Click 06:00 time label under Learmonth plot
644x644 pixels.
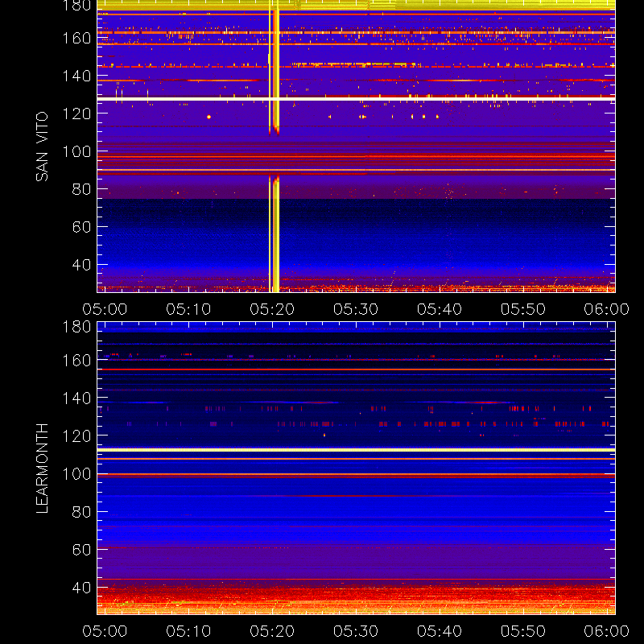coord(607,631)
